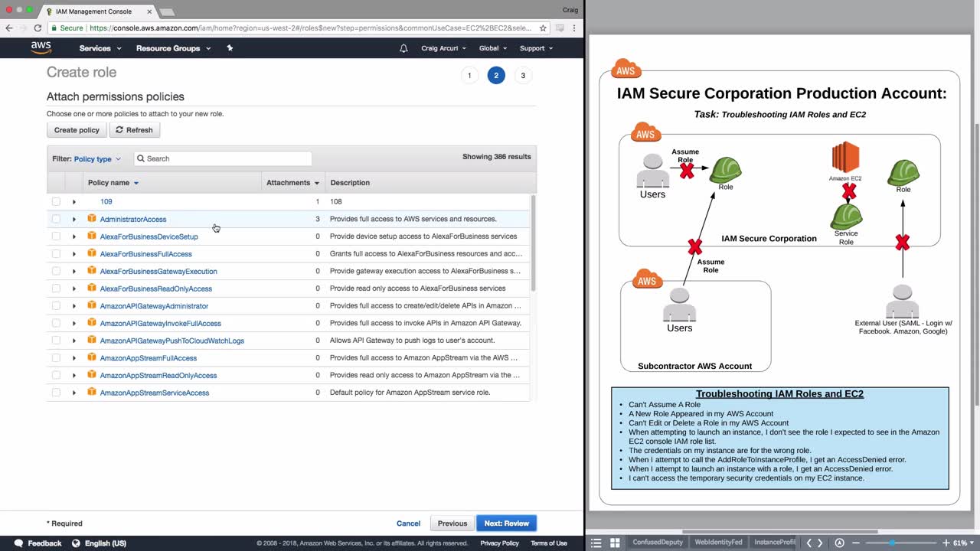This screenshot has height=551, width=980.
Task: Check the AmazonAPIGatewayInvokeFullAccess box
Action: point(56,323)
